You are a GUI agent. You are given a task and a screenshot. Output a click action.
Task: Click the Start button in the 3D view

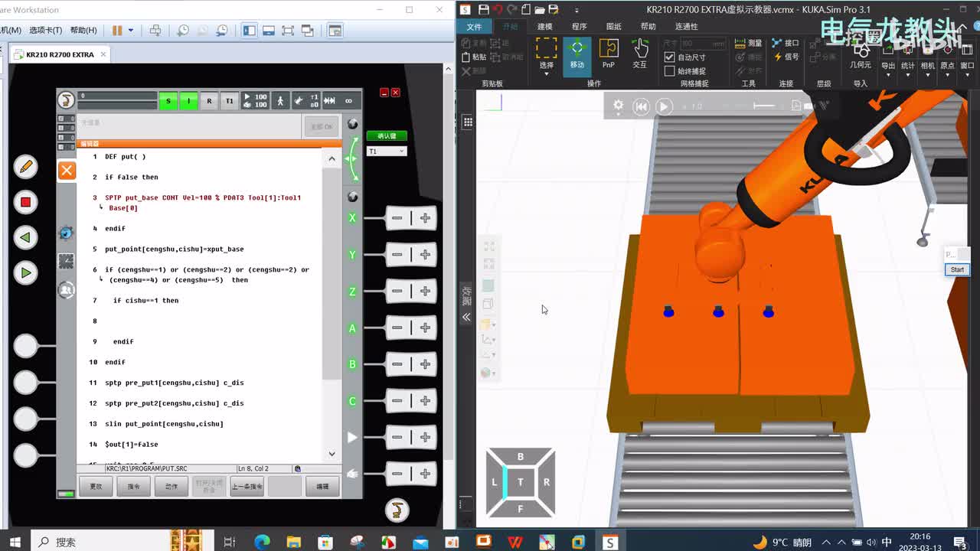[x=957, y=269]
